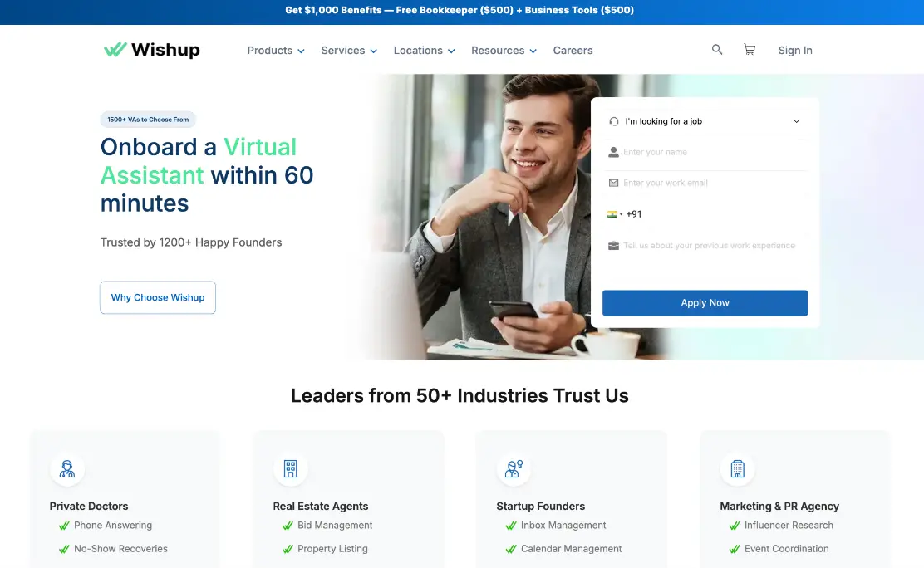The height and width of the screenshot is (568, 924).
Task: Click the Startup Founders icon
Action: pos(514,469)
